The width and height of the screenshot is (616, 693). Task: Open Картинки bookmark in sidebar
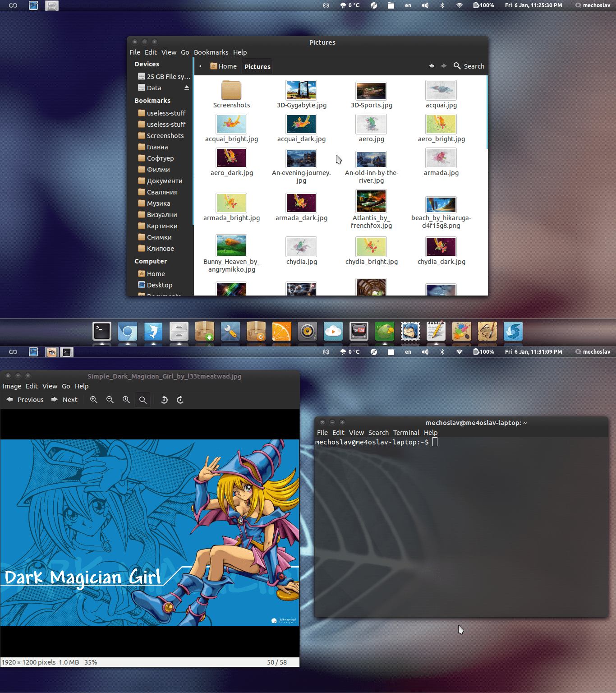tap(157, 226)
